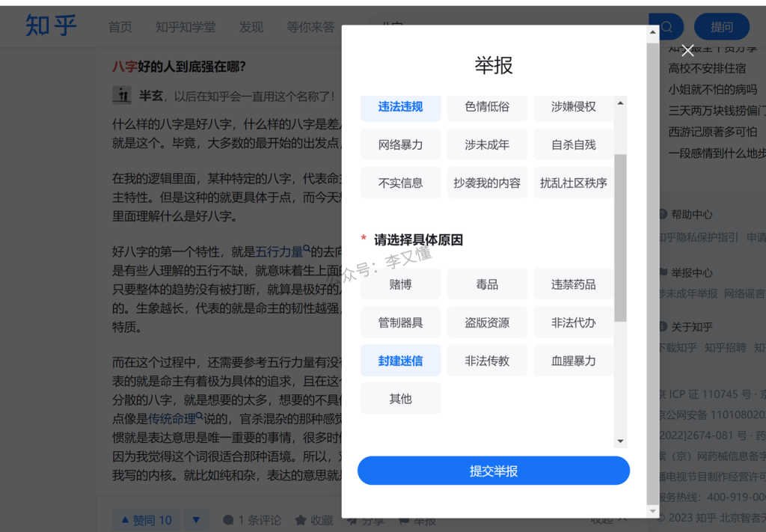
Task: Click 帮助中心 footer link
Action: pyautogui.click(x=691, y=215)
